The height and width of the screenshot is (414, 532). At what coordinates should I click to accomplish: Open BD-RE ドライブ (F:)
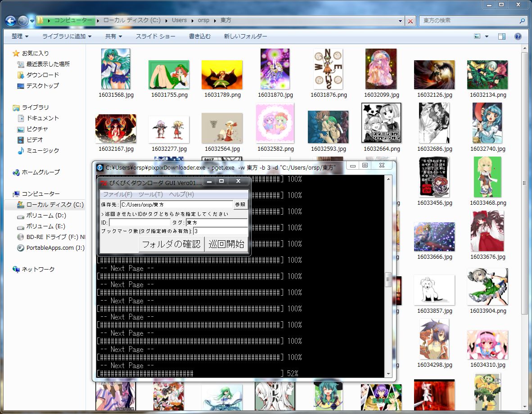tap(56, 237)
